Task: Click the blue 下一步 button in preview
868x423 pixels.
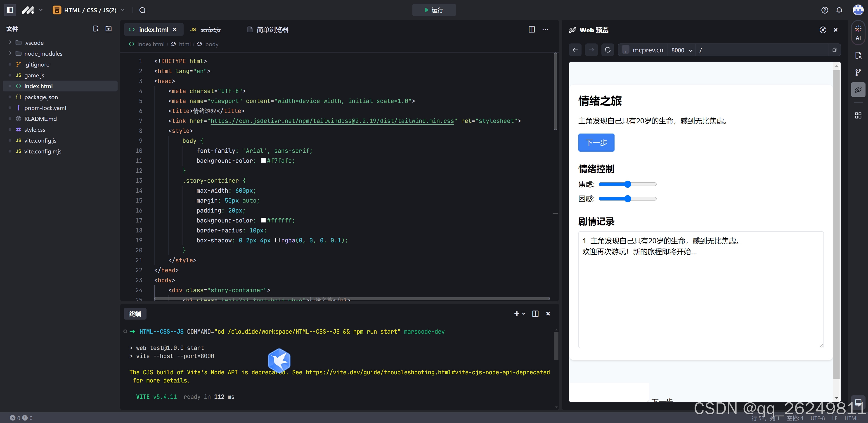Action: (596, 143)
